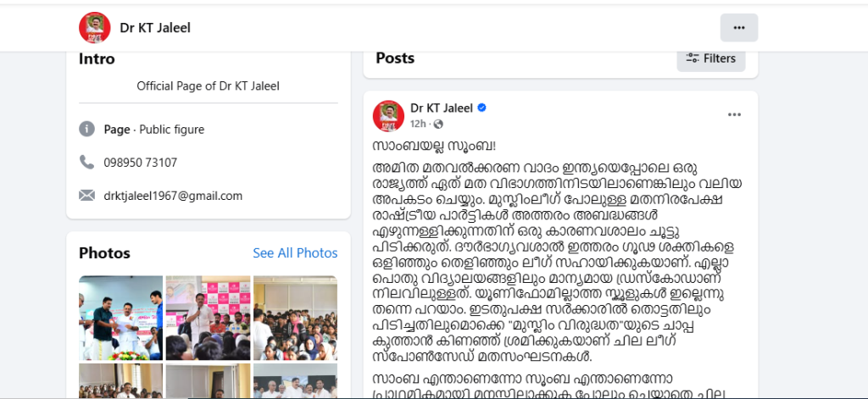Click the email envelope icon in Intro
This screenshot has height=399, width=868.
pyautogui.click(x=86, y=196)
